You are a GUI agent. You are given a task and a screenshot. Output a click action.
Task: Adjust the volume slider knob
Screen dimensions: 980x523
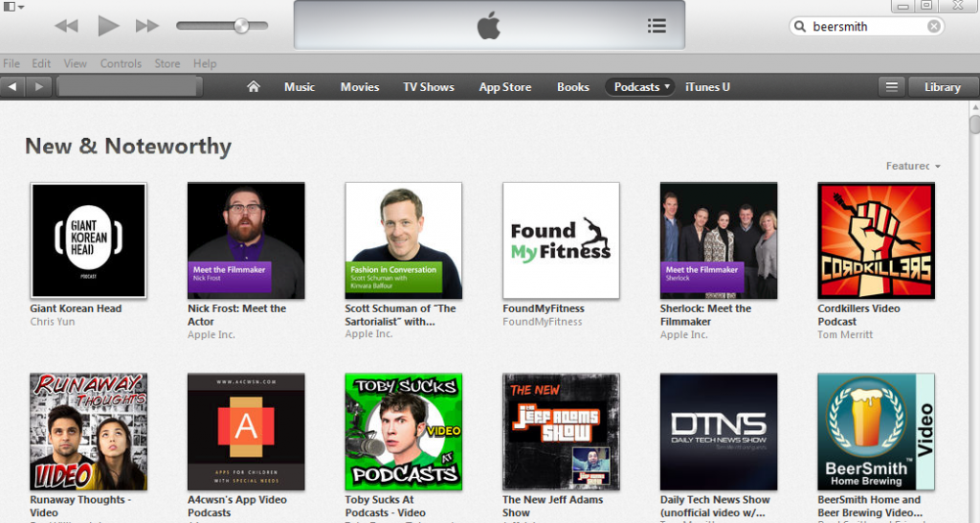pos(241,26)
